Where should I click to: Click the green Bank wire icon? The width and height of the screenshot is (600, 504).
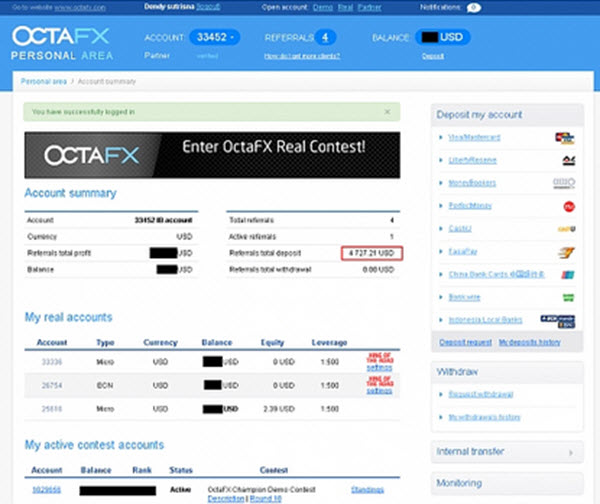point(569,297)
